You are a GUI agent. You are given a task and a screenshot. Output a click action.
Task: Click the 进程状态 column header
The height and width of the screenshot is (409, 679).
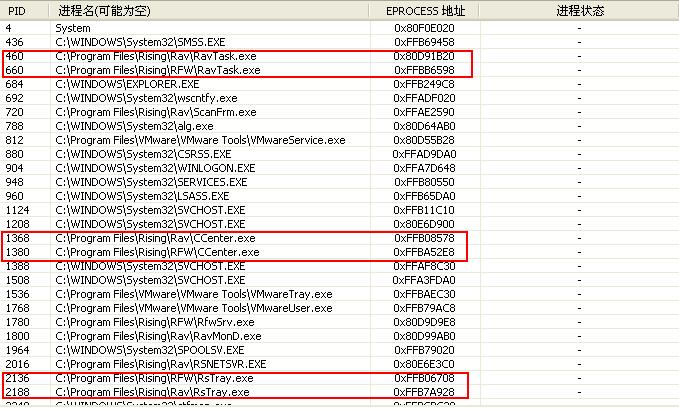point(579,11)
